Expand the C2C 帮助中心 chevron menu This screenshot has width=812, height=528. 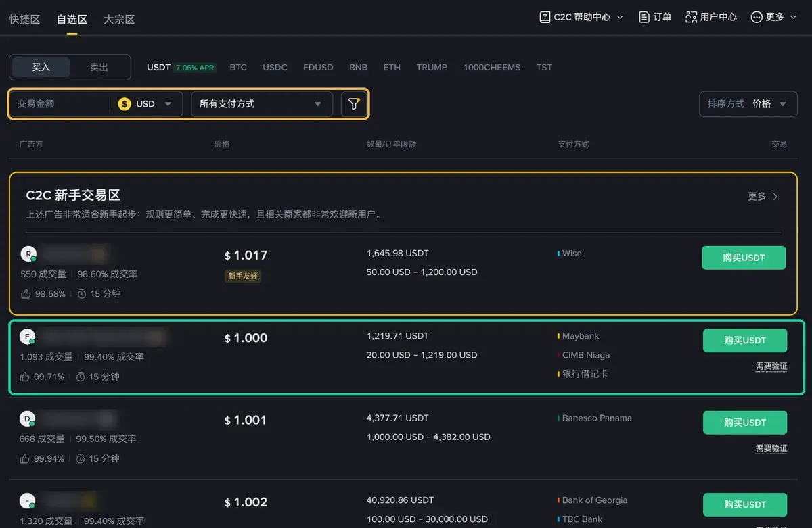click(x=620, y=17)
